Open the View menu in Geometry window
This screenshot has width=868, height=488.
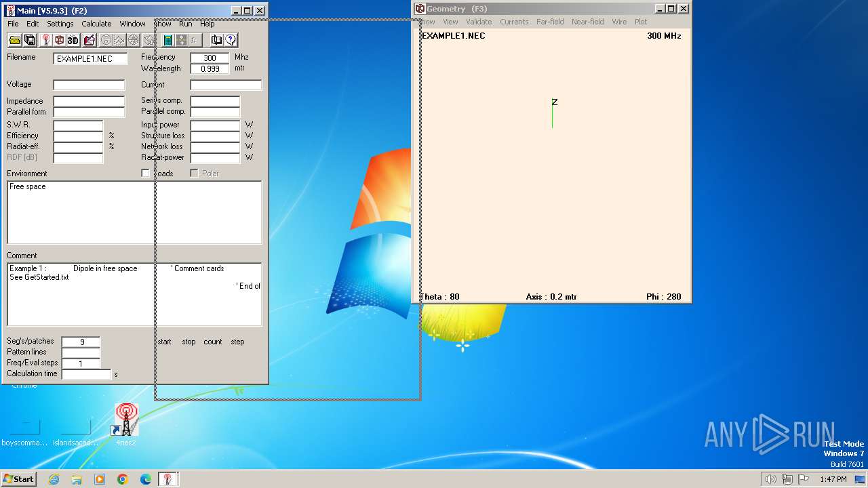click(x=450, y=22)
